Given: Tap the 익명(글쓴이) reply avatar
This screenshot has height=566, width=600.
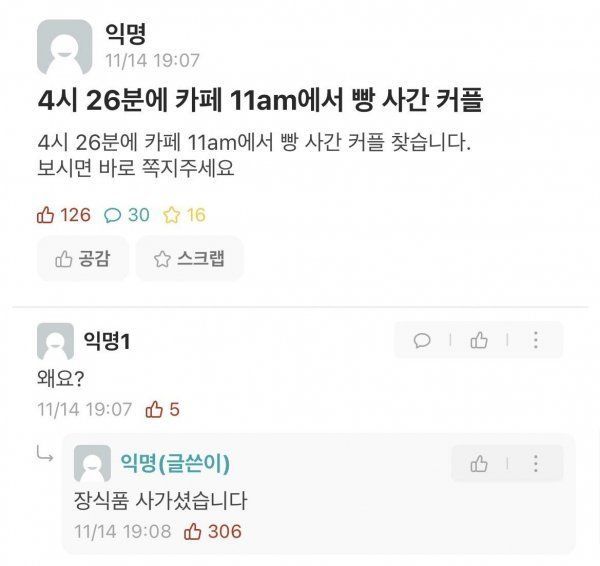Looking at the screenshot, I should click(x=92, y=463).
